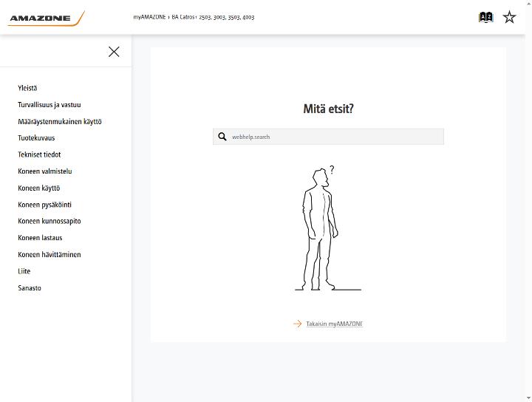Viewport: 532px width, 402px height.
Task: Click the orange arrow beside Takaisin myAMAZONE
Action: coord(297,324)
